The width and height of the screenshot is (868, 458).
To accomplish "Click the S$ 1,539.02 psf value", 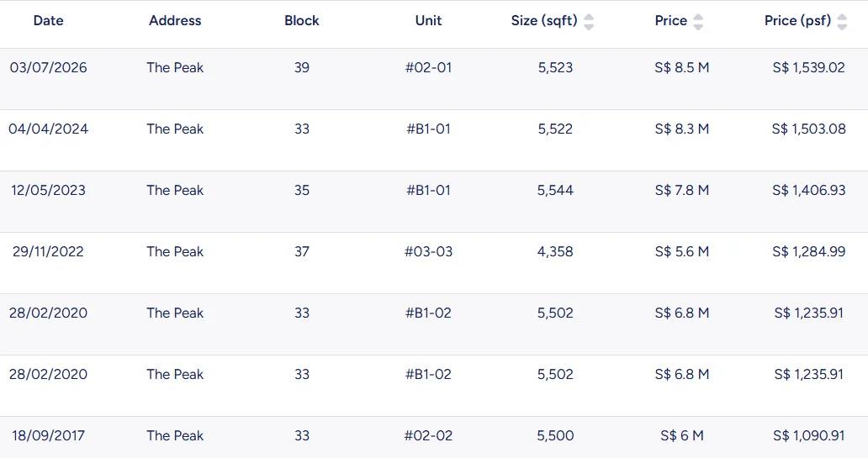I will tap(809, 67).
